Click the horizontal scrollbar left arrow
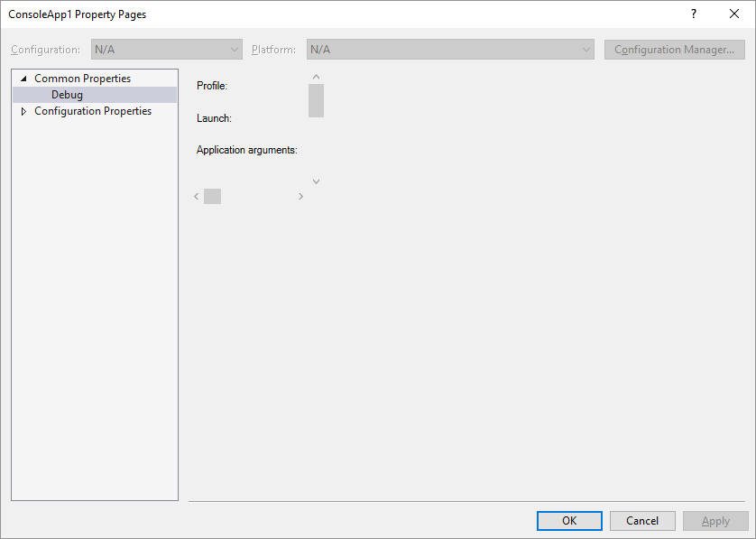 pyautogui.click(x=197, y=197)
